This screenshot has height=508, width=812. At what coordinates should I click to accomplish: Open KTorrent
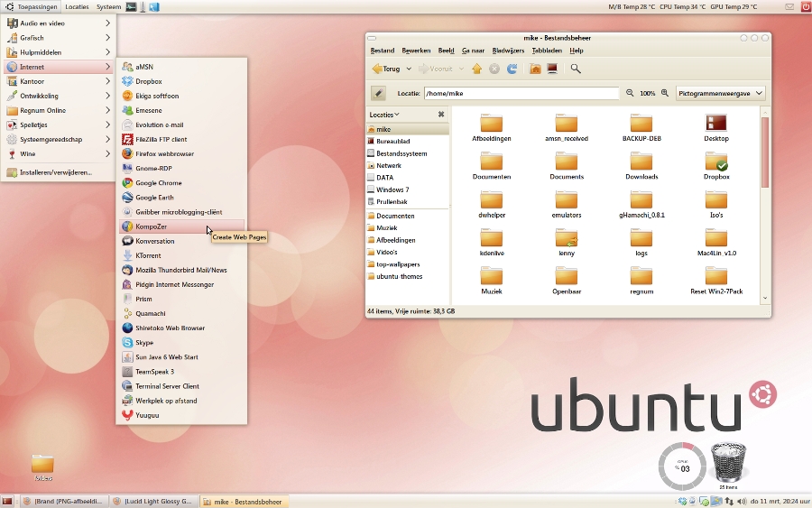pyautogui.click(x=181, y=255)
